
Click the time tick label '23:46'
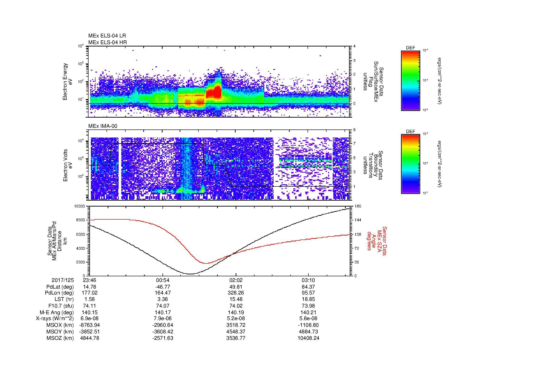point(90,280)
